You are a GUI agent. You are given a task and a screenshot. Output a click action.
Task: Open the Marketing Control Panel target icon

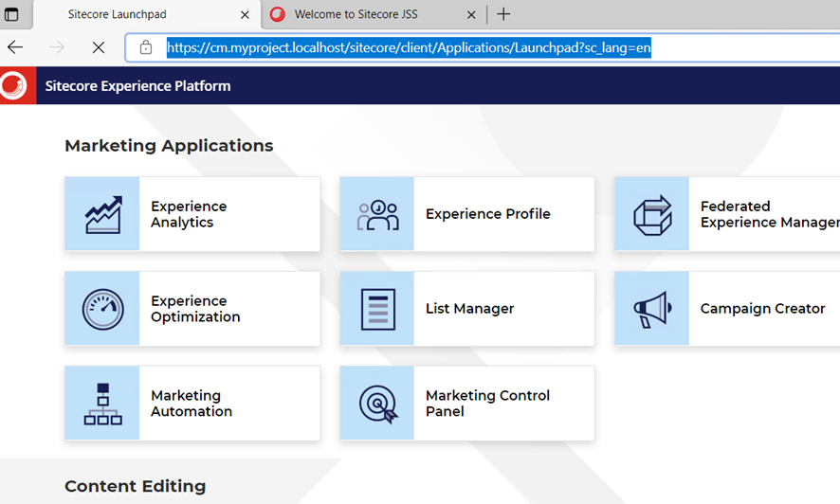(378, 405)
